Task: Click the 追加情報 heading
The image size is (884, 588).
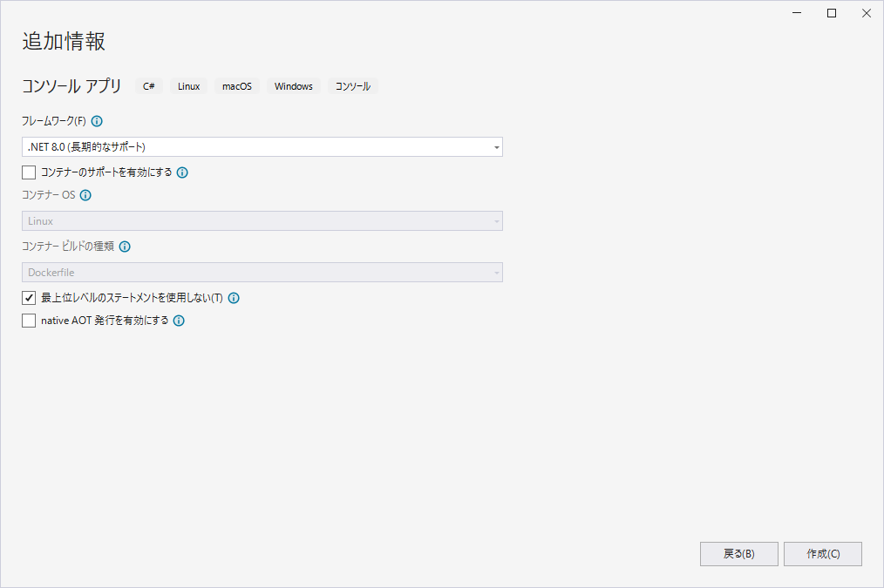Action: click(x=64, y=42)
